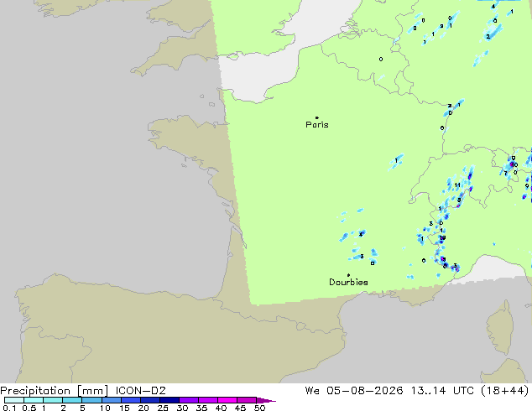Click the 'Precipitation' title word
This screenshot has width=532, height=411.
pos(35,391)
